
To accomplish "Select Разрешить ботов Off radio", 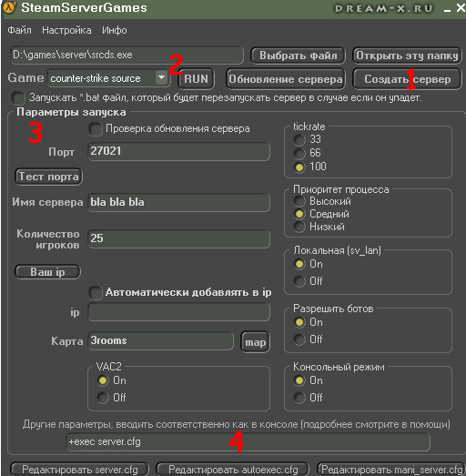I will 299,339.
